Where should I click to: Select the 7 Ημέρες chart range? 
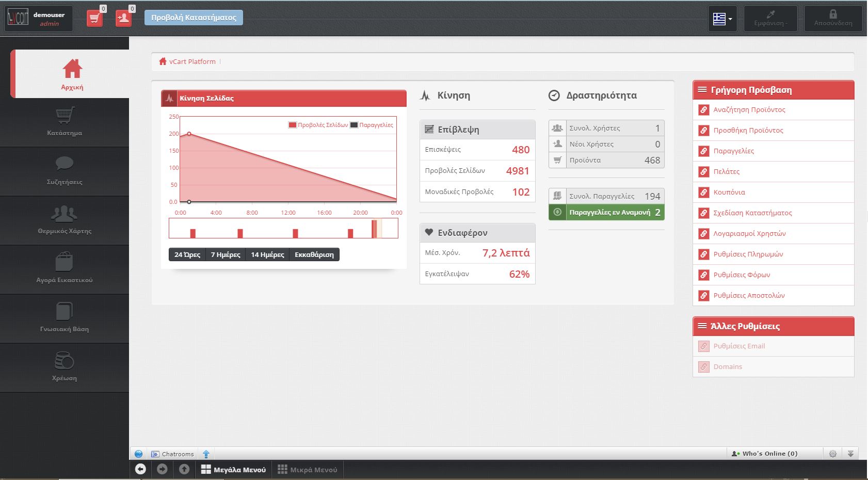click(226, 254)
